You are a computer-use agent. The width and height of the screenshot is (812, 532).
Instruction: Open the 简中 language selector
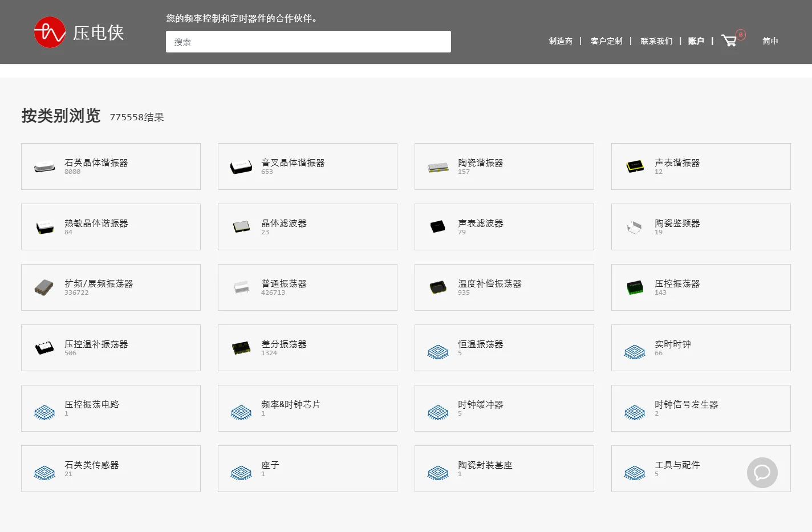[x=770, y=41]
